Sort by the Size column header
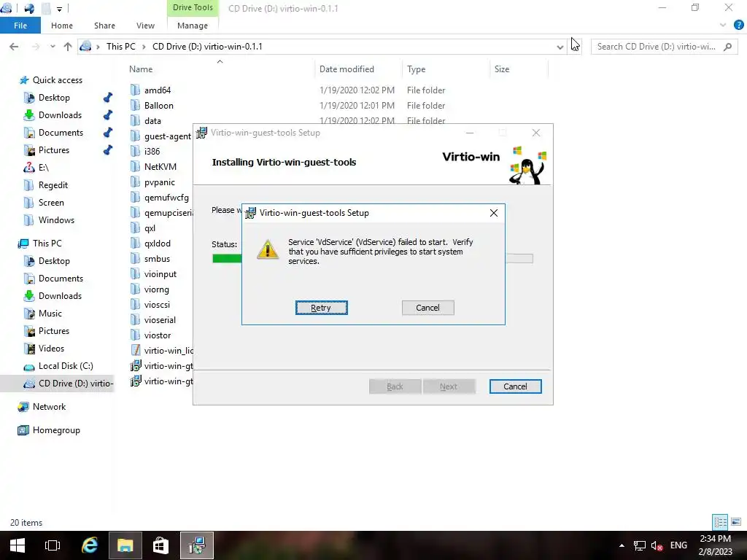The image size is (747, 560). 502,69
